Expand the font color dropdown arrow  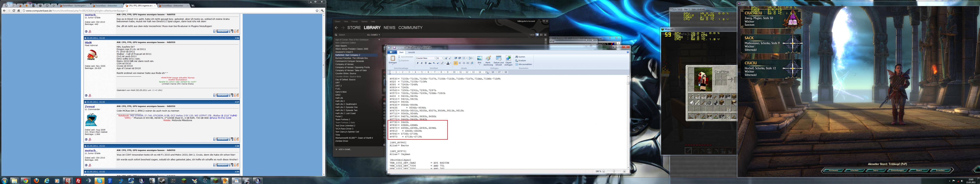click(451, 63)
